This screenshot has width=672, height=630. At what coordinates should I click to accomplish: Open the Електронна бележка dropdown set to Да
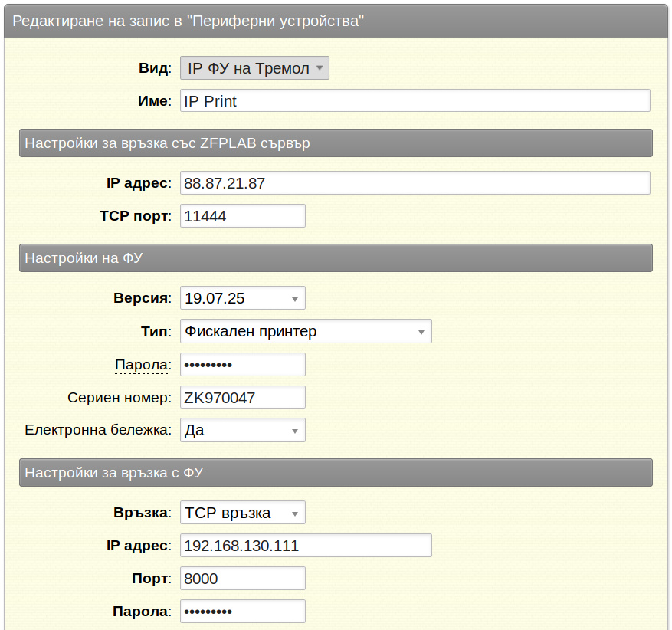(243, 430)
